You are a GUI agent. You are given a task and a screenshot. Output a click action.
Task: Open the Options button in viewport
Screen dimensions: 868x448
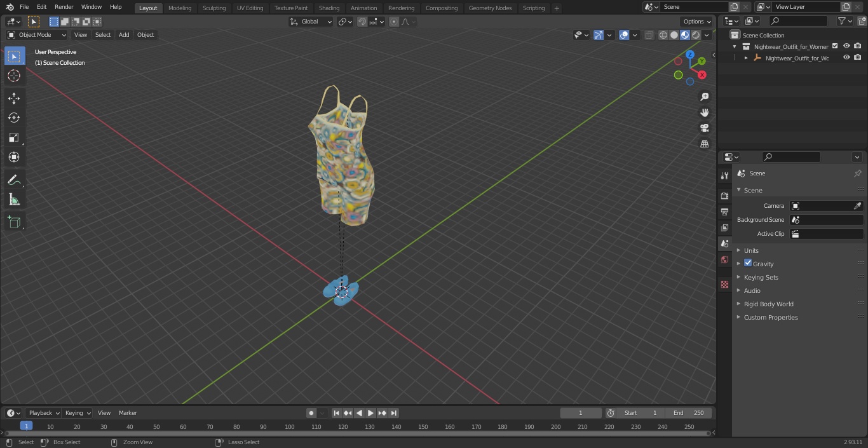click(x=697, y=22)
